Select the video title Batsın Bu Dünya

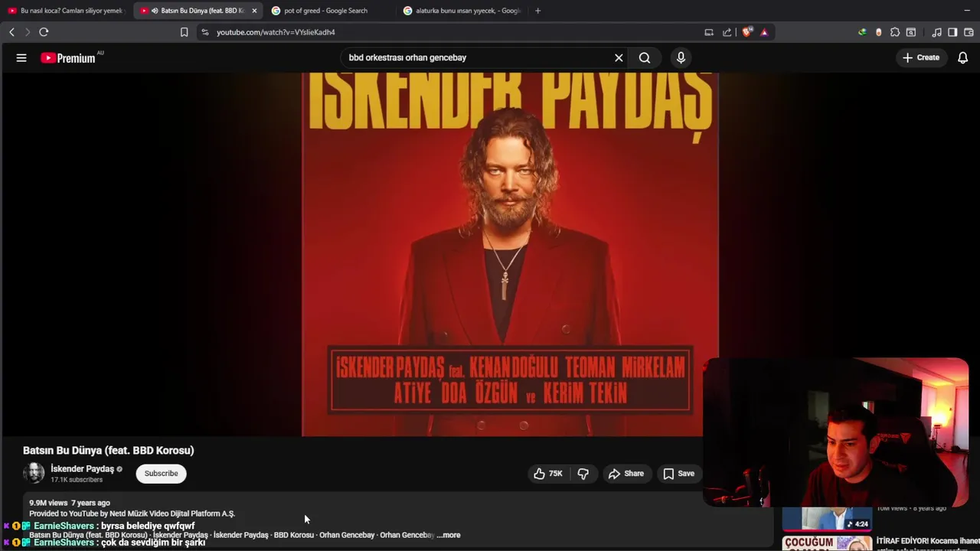point(109,450)
